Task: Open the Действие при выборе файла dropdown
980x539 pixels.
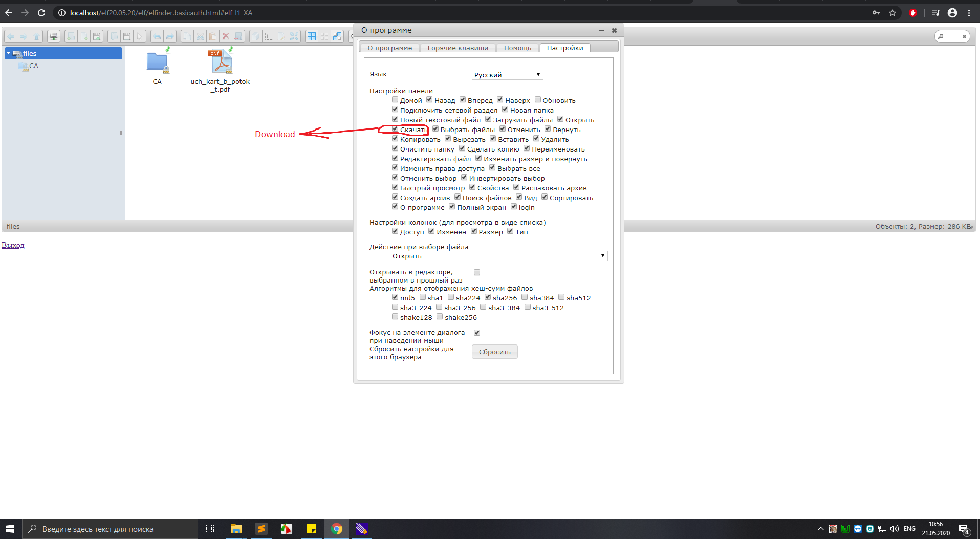Action: [x=498, y=255]
